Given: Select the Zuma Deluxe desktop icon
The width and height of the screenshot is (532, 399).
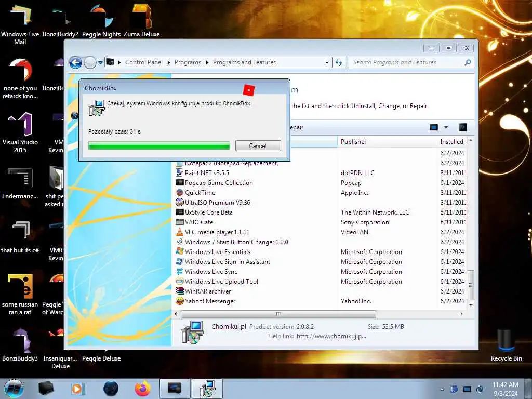Looking at the screenshot, I should (x=141, y=21).
